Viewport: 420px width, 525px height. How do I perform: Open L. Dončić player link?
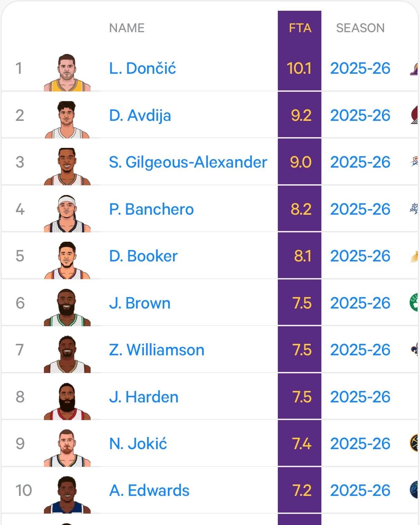pyautogui.click(x=142, y=69)
